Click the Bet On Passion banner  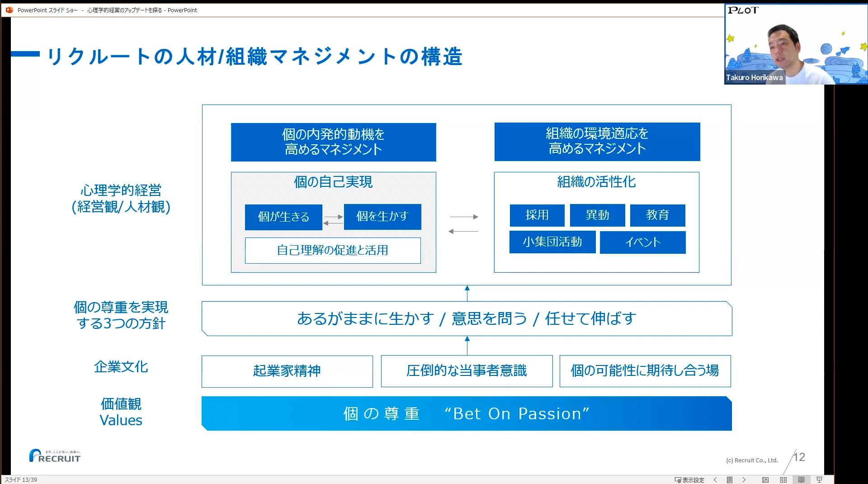[x=467, y=413]
